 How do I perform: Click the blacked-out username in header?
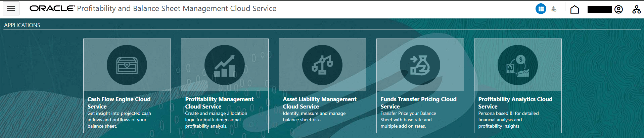pos(600,9)
